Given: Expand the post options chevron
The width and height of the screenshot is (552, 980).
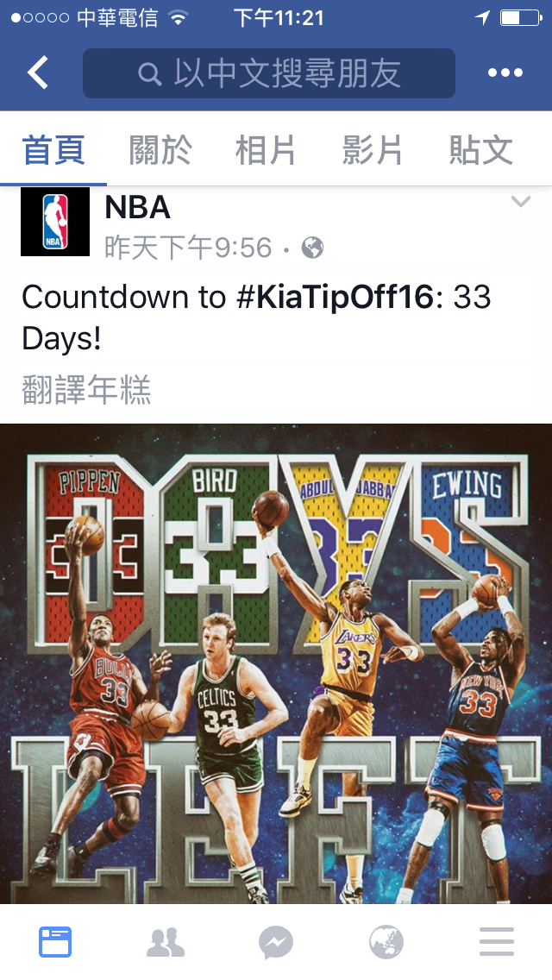Looking at the screenshot, I should click(521, 201).
